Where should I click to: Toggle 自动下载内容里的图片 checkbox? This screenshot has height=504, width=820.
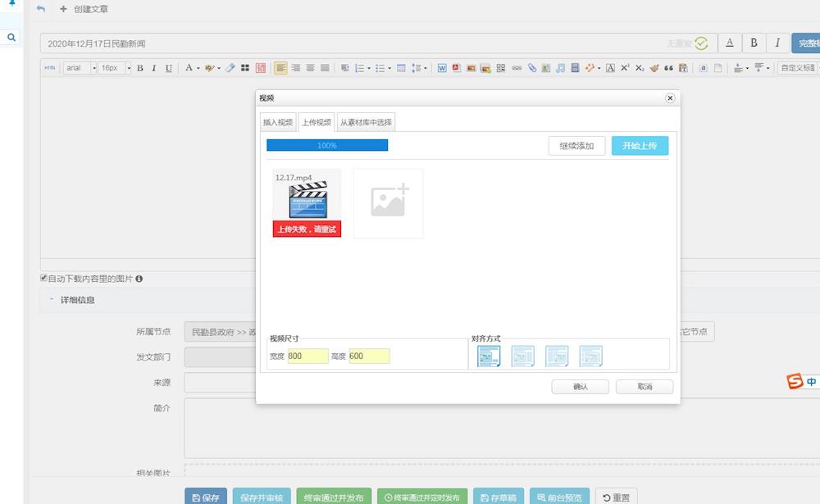click(x=44, y=279)
